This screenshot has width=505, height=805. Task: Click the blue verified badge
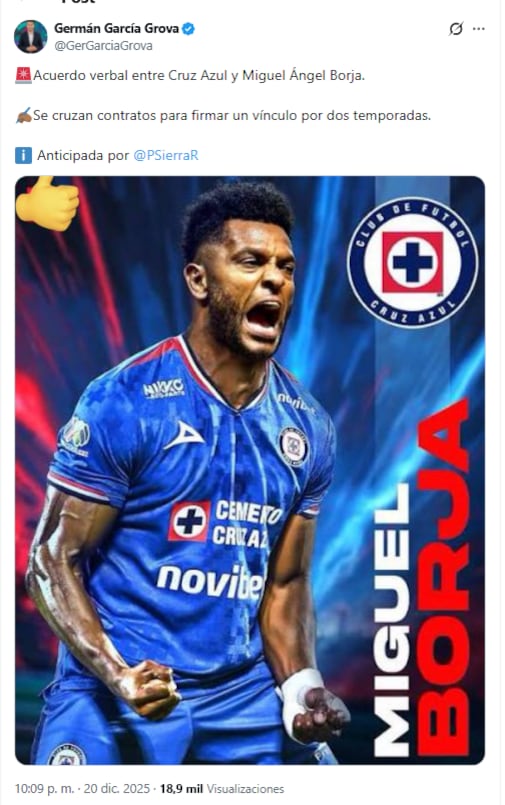188,29
